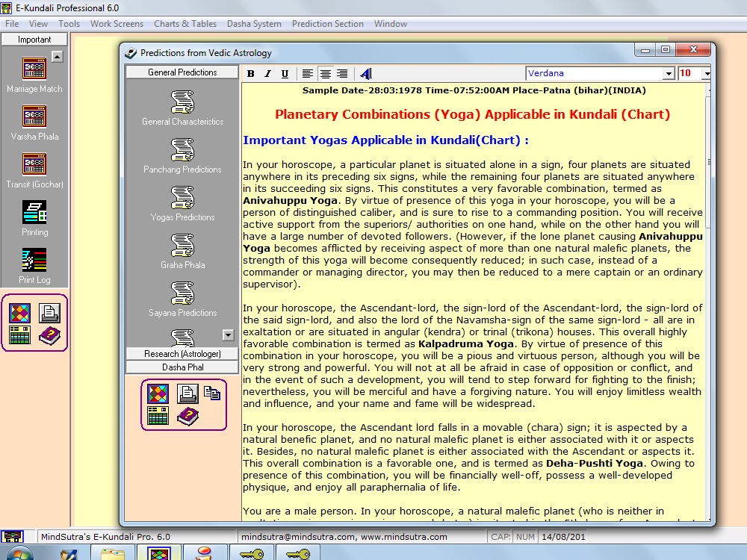Open the Marriage Match icon
747x560 pixels.
click(x=34, y=69)
